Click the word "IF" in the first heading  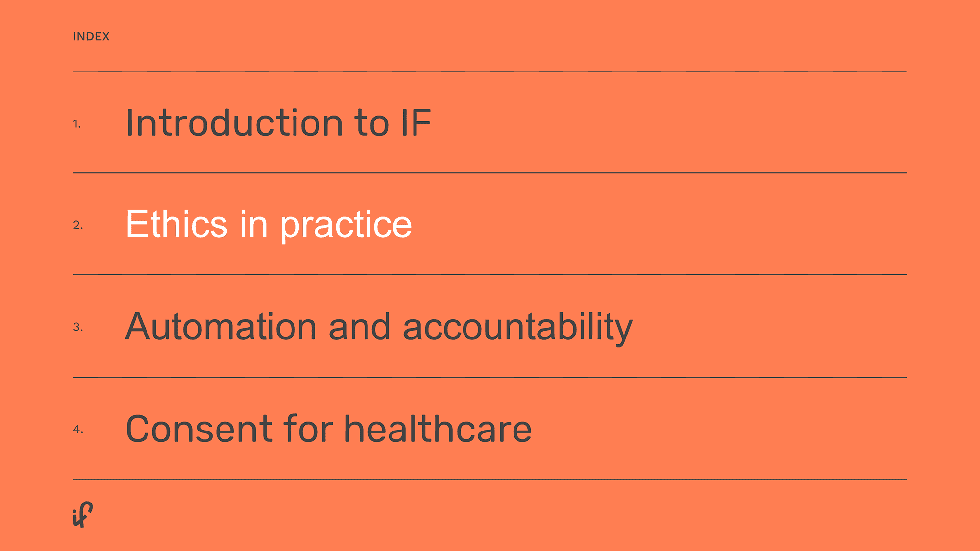pyautogui.click(x=416, y=122)
